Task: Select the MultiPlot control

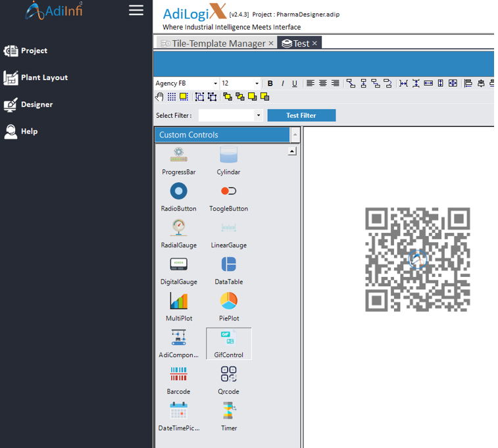Action: [179, 307]
